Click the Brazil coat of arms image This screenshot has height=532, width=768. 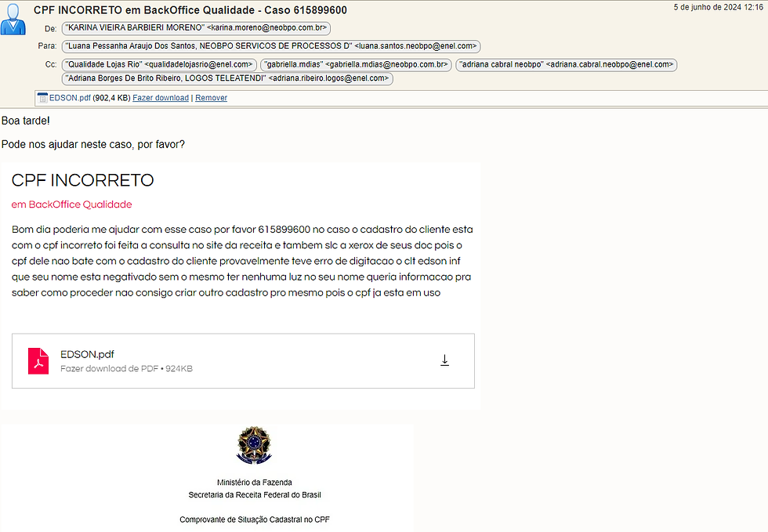click(254, 445)
